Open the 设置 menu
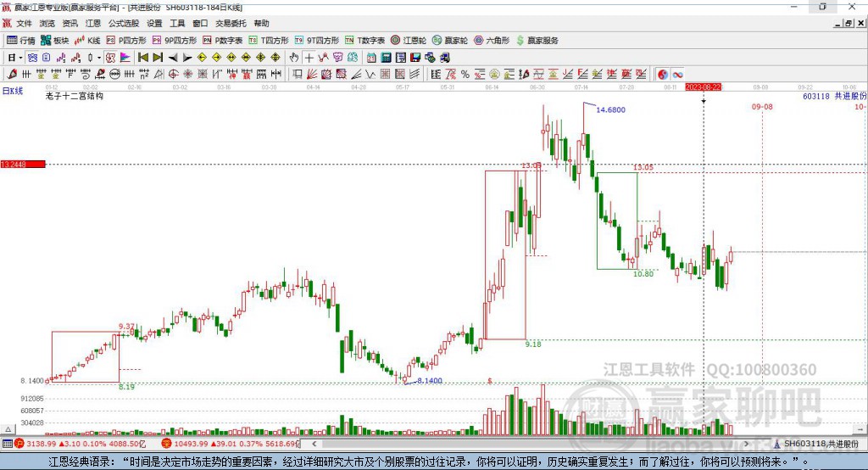 [x=154, y=23]
